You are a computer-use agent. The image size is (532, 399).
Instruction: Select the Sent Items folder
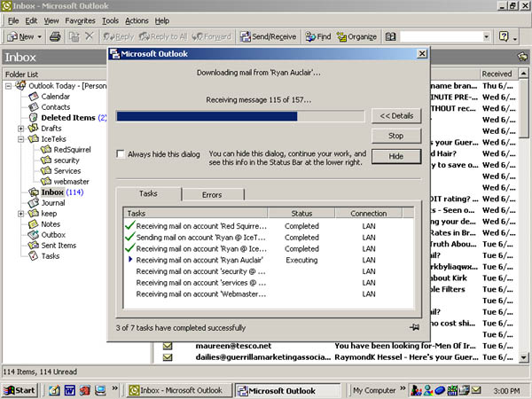point(59,246)
